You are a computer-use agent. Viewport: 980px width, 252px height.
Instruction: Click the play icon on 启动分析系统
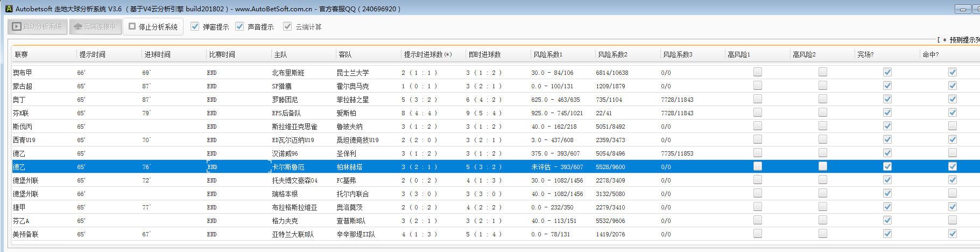tap(17, 26)
